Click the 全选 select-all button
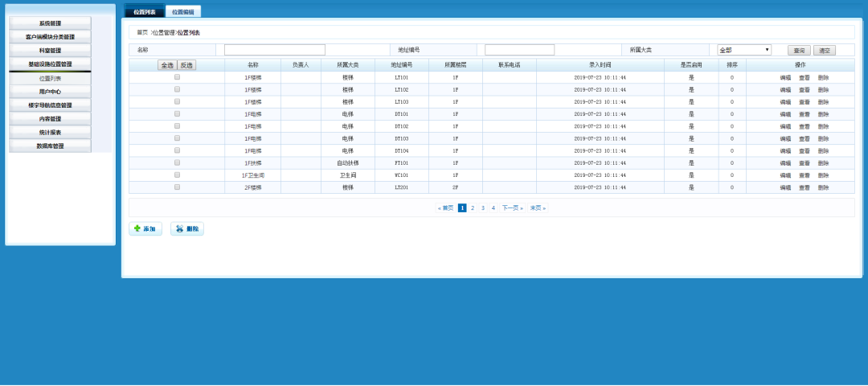 [x=166, y=65]
